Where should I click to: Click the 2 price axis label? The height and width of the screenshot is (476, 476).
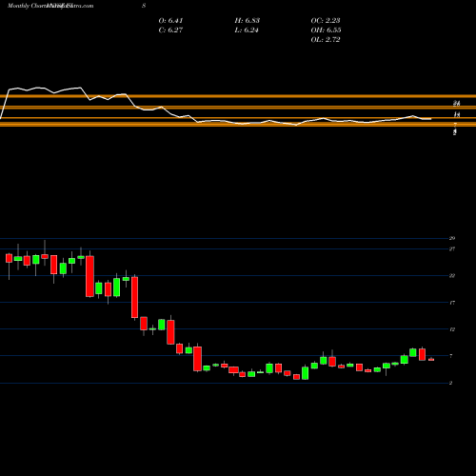click(451, 383)
